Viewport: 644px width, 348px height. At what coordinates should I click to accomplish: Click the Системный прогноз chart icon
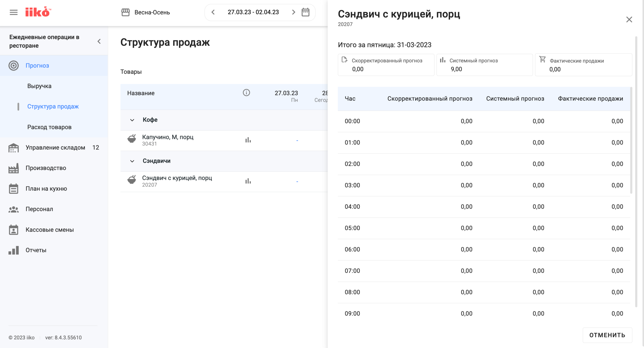click(x=443, y=60)
